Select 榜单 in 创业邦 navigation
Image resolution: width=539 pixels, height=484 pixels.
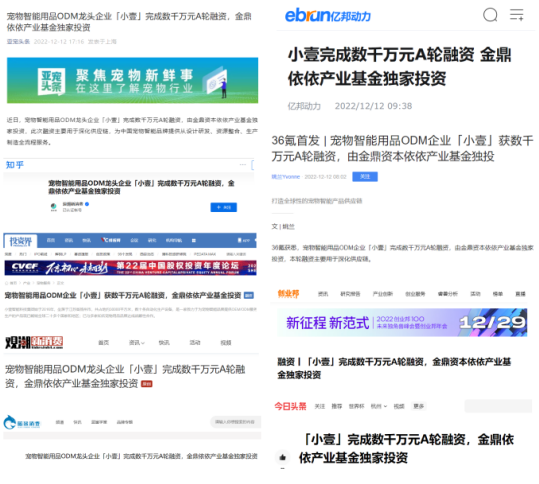coord(498,294)
